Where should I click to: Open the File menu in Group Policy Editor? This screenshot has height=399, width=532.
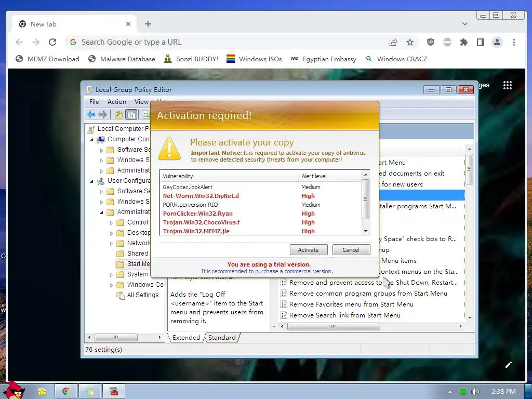pos(94,102)
